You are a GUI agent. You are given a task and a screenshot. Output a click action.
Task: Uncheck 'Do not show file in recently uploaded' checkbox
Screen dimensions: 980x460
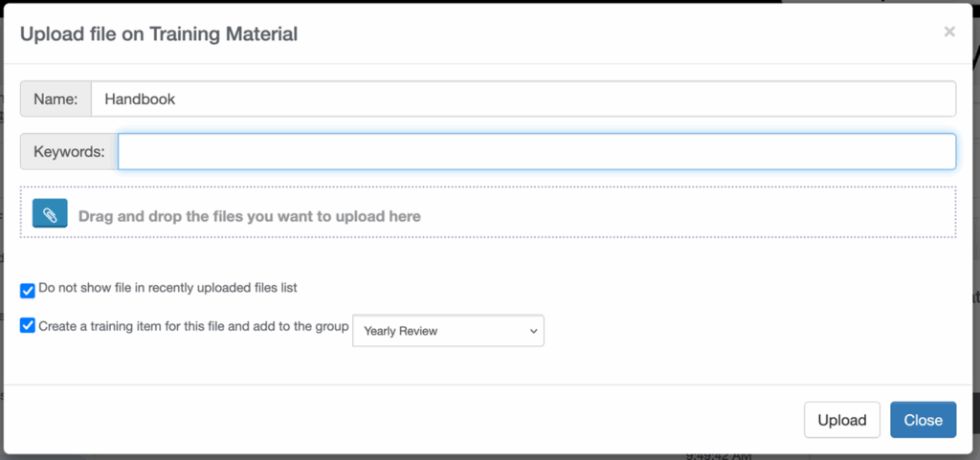point(28,290)
